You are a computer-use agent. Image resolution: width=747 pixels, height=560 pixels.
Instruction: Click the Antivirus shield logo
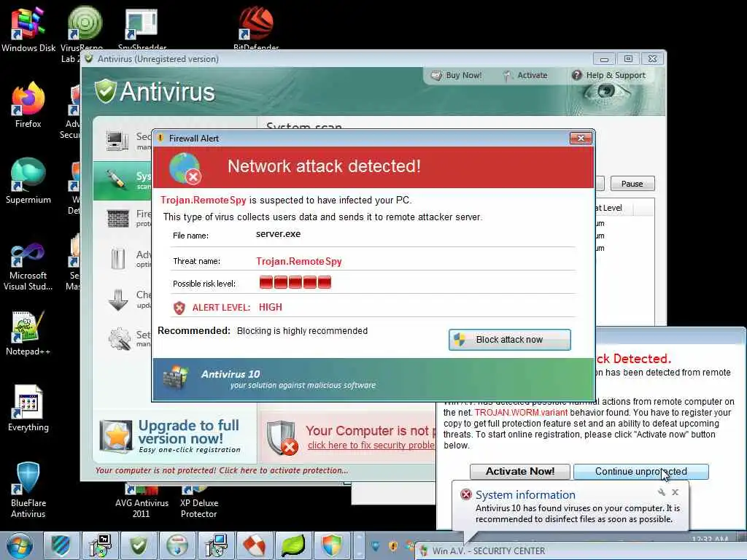pos(105,91)
